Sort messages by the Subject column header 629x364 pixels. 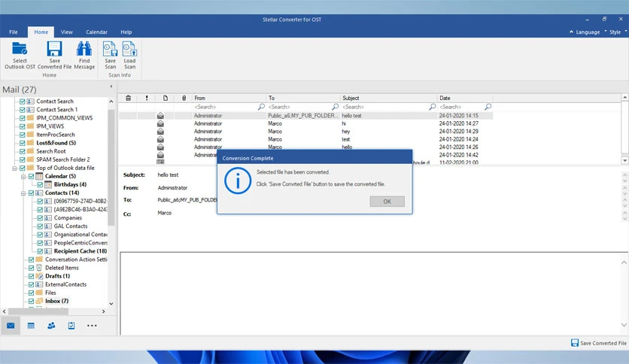[x=389, y=98]
